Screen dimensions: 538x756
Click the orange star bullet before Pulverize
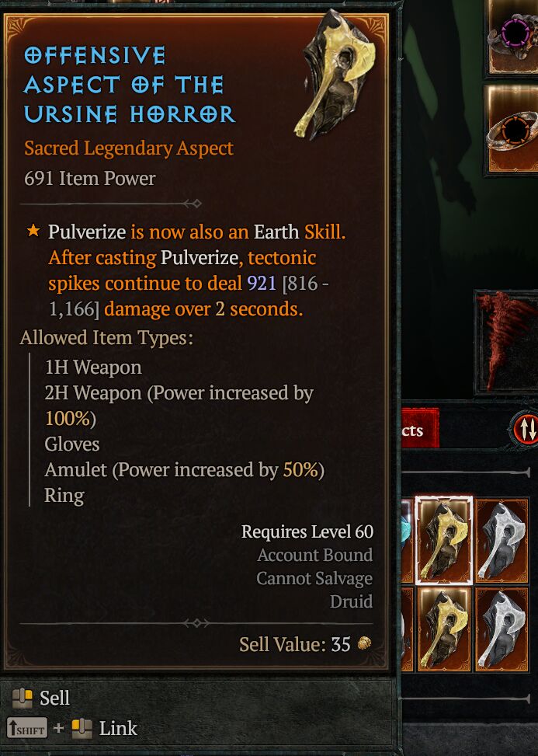tap(33, 231)
